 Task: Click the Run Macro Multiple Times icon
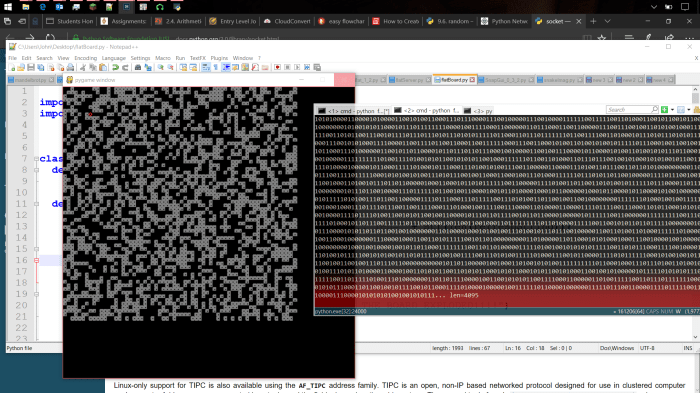click(x=307, y=67)
